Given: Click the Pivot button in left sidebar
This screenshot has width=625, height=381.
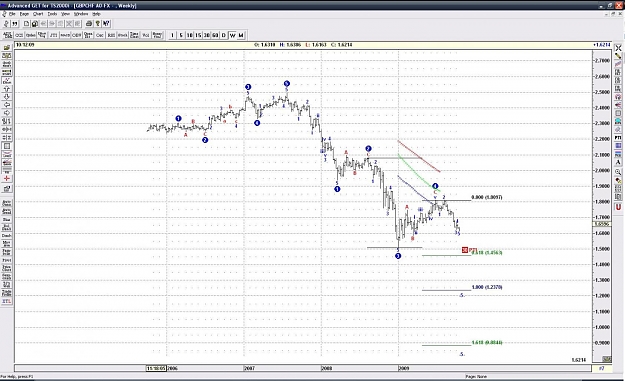Looking at the screenshot, I should (7, 260).
